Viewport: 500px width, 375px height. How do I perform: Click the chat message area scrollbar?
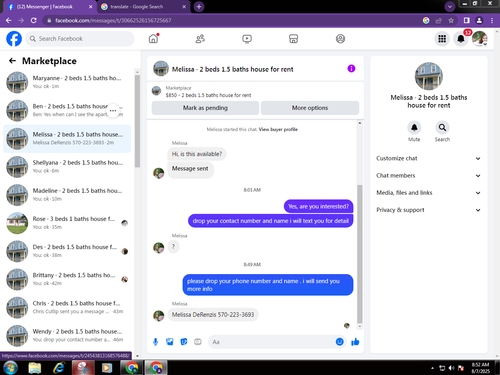click(x=360, y=254)
